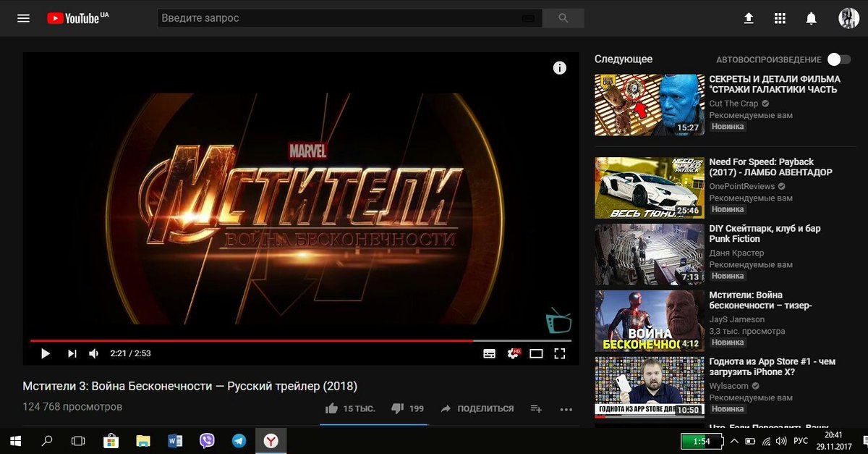This screenshot has height=454, width=868.
Task: Add video to playlist icon
Action: point(536,408)
